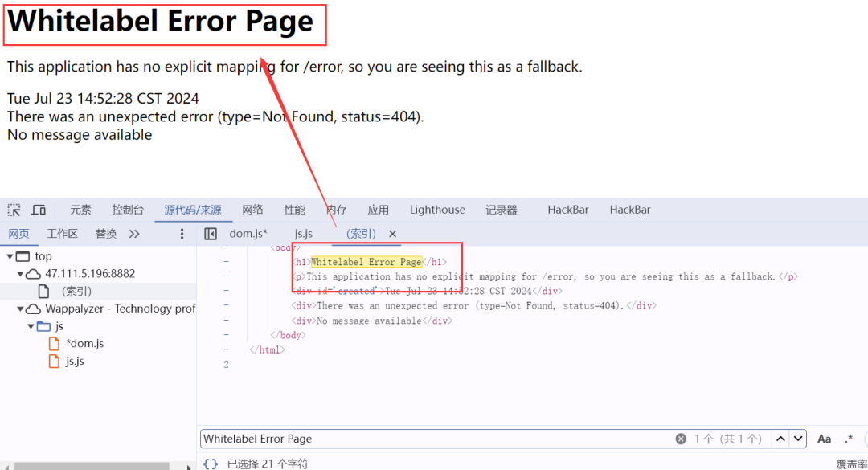The image size is (868, 470).
Task: Select the (索引) editor tab
Action: pos(361,234)
